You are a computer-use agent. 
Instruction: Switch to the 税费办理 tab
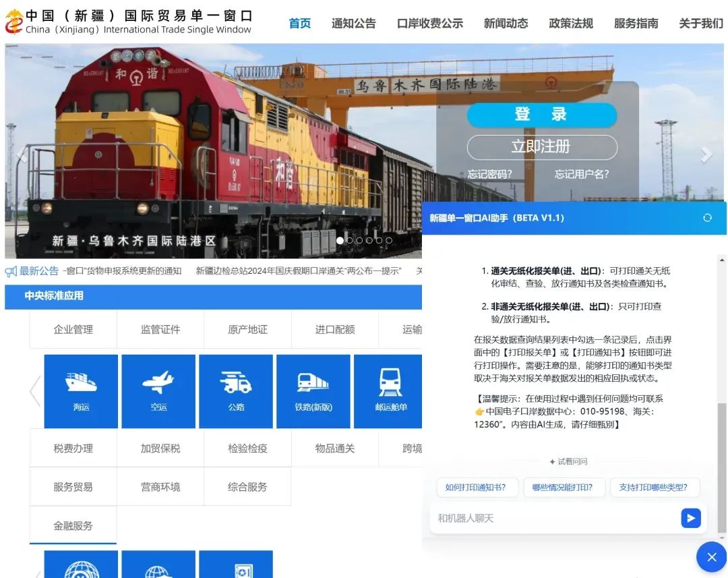pyautogui.click(x=73, y=449)
